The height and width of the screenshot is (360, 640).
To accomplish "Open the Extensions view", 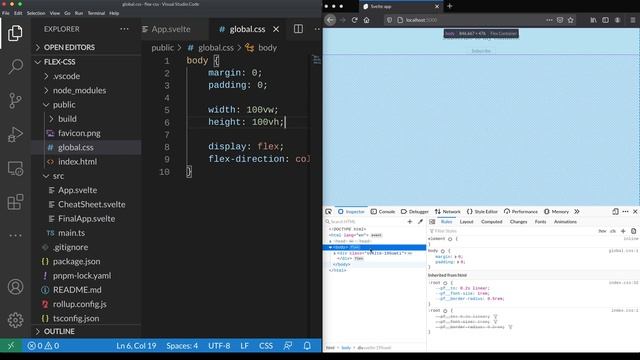I will [15, 202].
